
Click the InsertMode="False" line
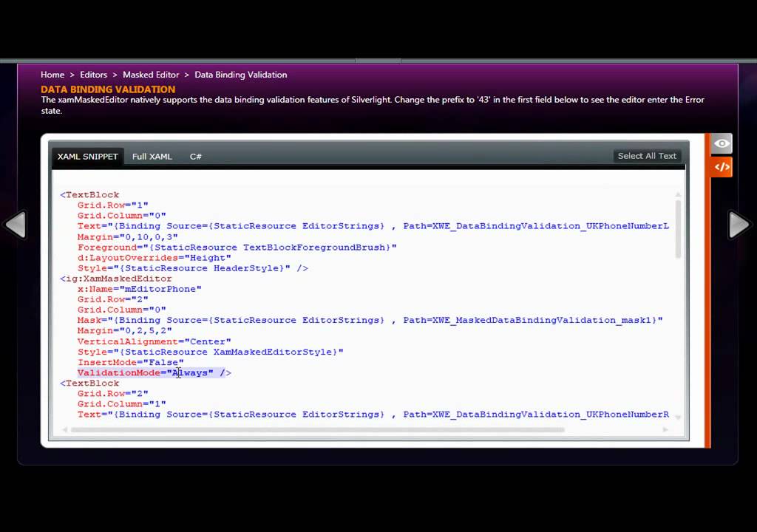pyautogui.click(x=130, y=362)
